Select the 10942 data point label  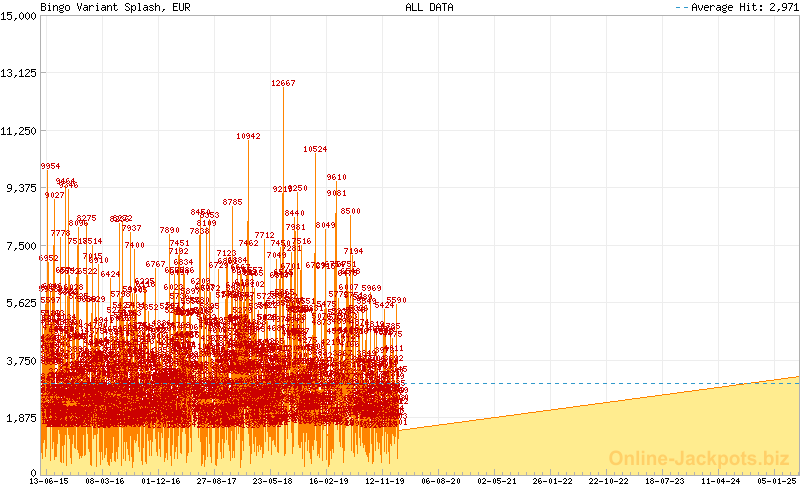pos(248,136)
